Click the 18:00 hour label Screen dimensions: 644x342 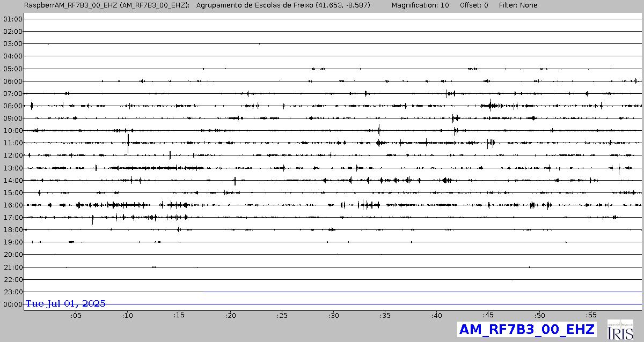point(12,229)
